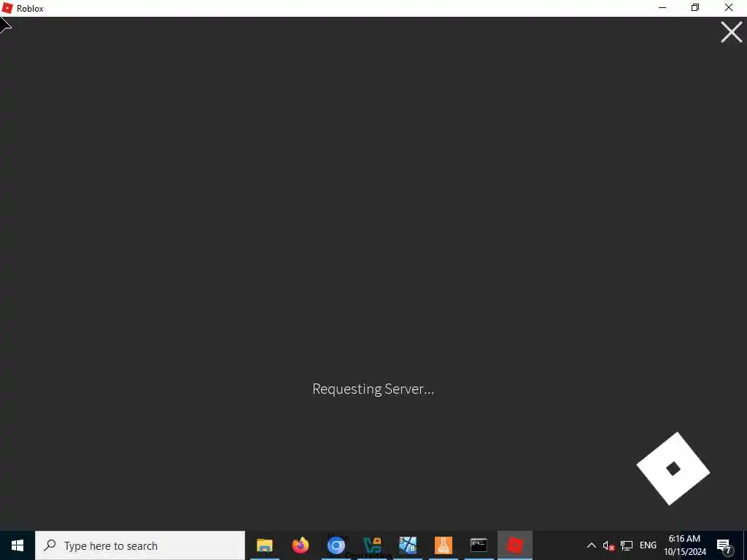
Task: Switch to the command prompt taskbar icon
Action: click(479, 545)
